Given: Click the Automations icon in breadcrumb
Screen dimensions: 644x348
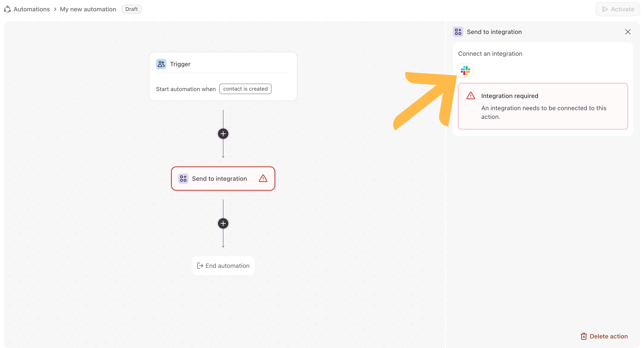Looking at the screenshot, I should (x=7, y=9).
